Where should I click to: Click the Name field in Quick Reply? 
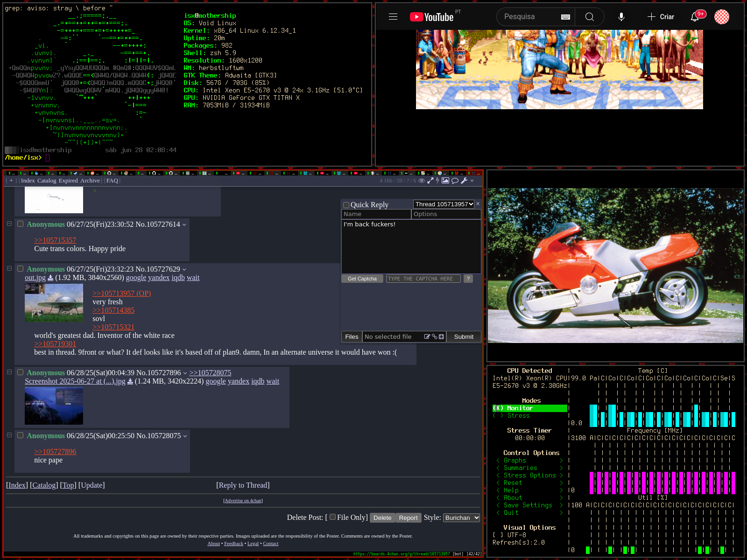click(x=376, y=214)
